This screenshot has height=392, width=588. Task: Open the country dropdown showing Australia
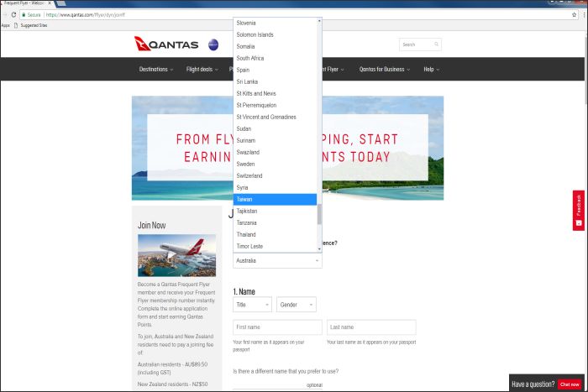tap(277, 260)
